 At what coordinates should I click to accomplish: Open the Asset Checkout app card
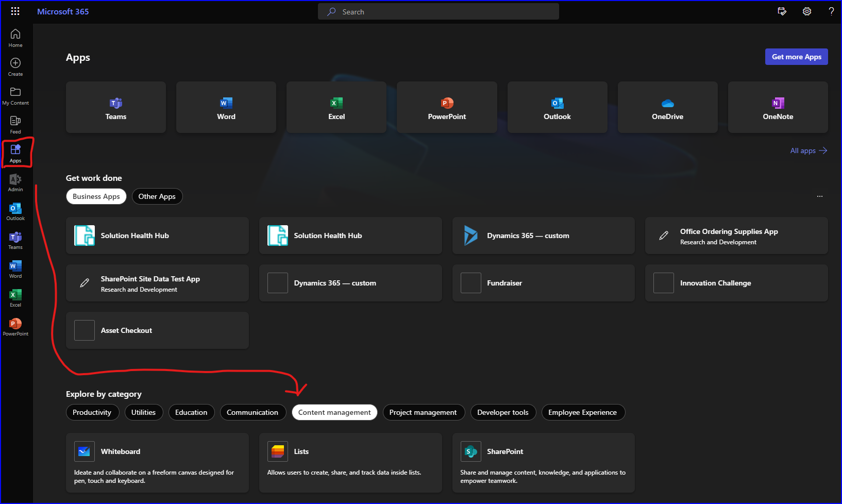(157, 330)
